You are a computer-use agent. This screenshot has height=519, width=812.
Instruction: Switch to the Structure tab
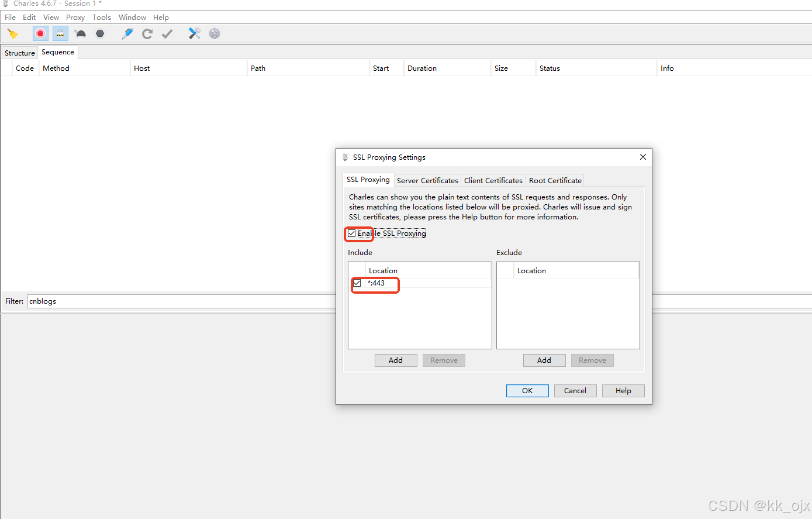[20, 53]
